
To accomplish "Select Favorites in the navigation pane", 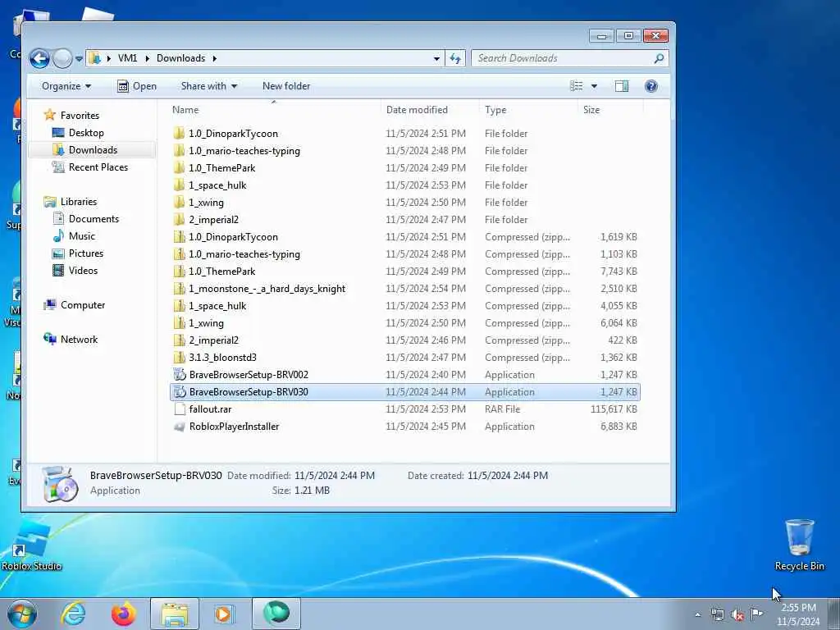I will 80,115.
